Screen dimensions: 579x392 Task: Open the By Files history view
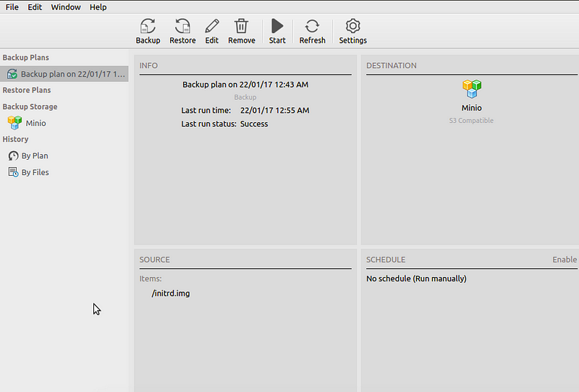35,172
